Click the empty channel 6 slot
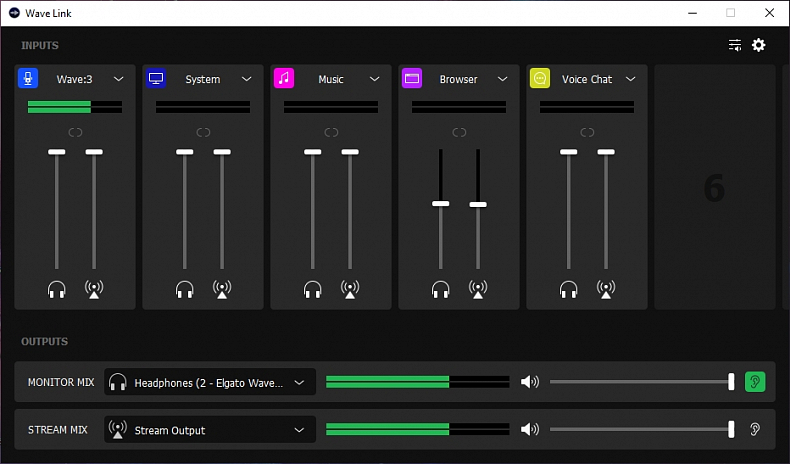Screen dimensions: 790x464 coord(714,187)
